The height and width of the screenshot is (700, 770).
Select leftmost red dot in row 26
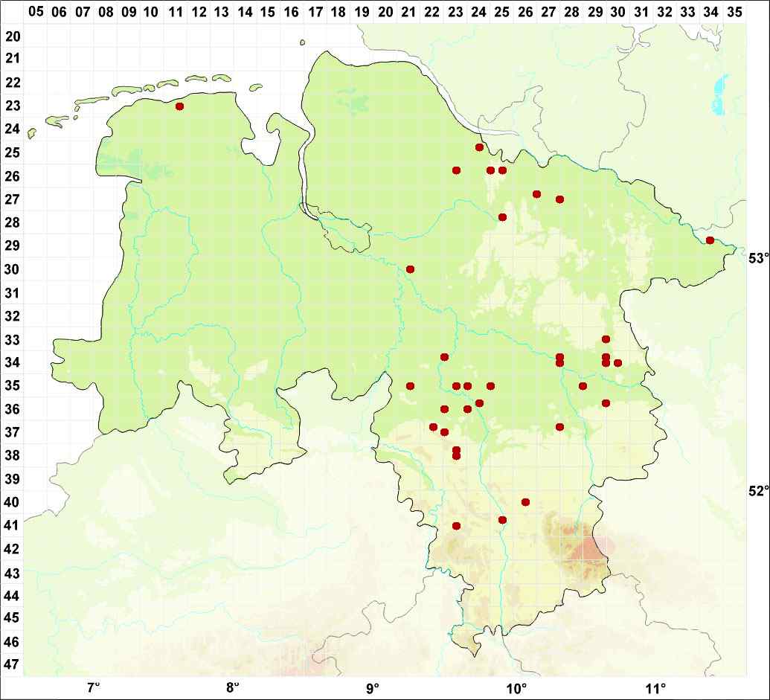[456, 170]
